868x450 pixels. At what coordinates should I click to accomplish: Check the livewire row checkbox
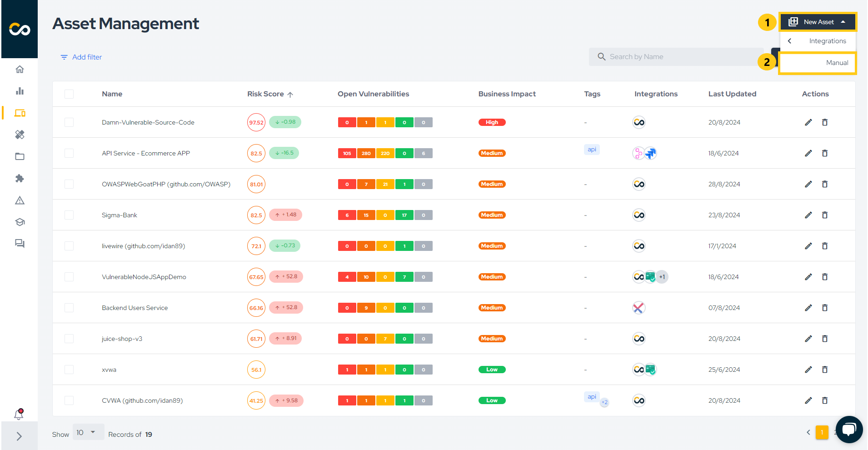[69, 246]
